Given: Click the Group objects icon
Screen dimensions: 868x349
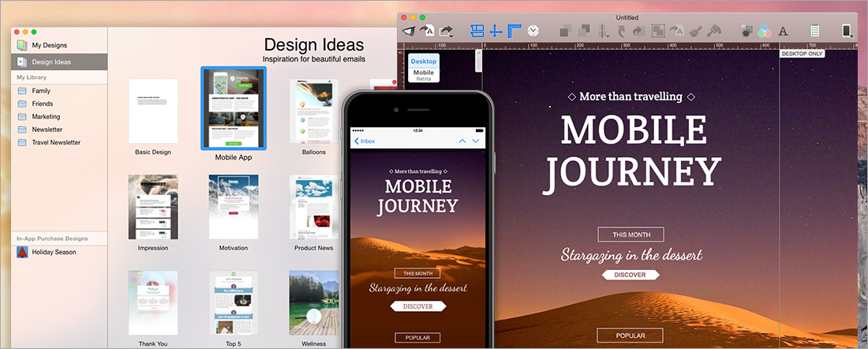Looking at the screenshot, I should pos(657,31).
